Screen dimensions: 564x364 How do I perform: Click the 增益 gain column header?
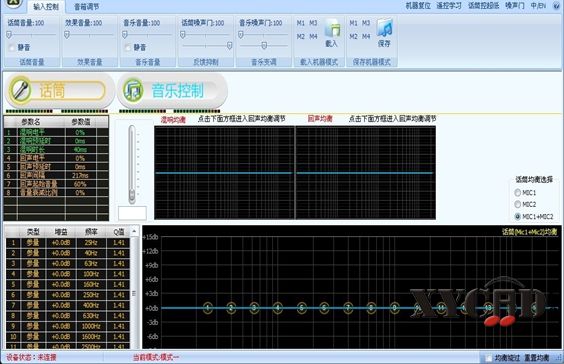click(x=61, y=232)
